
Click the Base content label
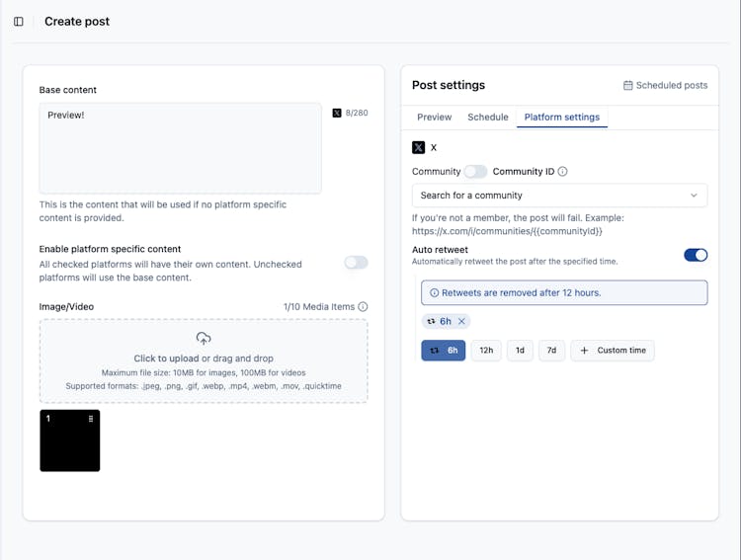coord(67,90)
